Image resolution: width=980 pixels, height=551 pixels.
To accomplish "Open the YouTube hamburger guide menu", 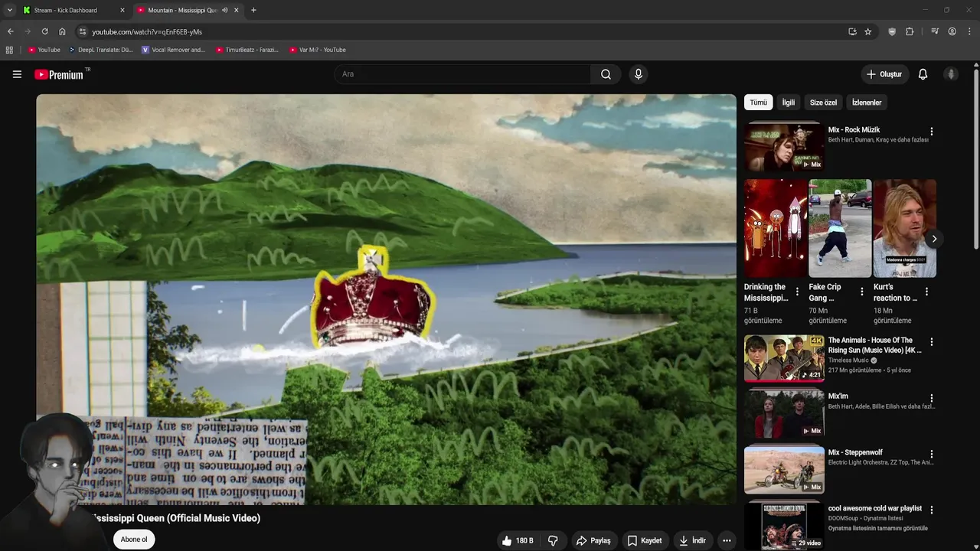I will click(17, 74).
